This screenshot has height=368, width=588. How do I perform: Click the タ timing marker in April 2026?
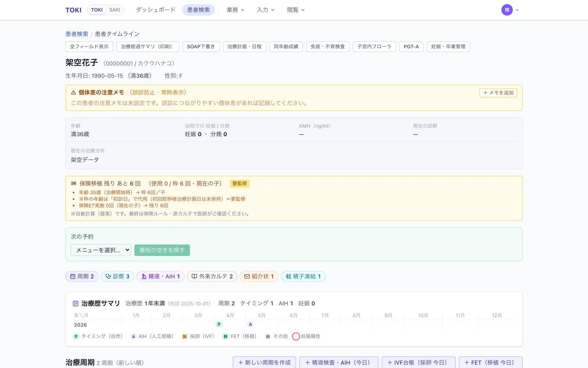click(219, 324)
